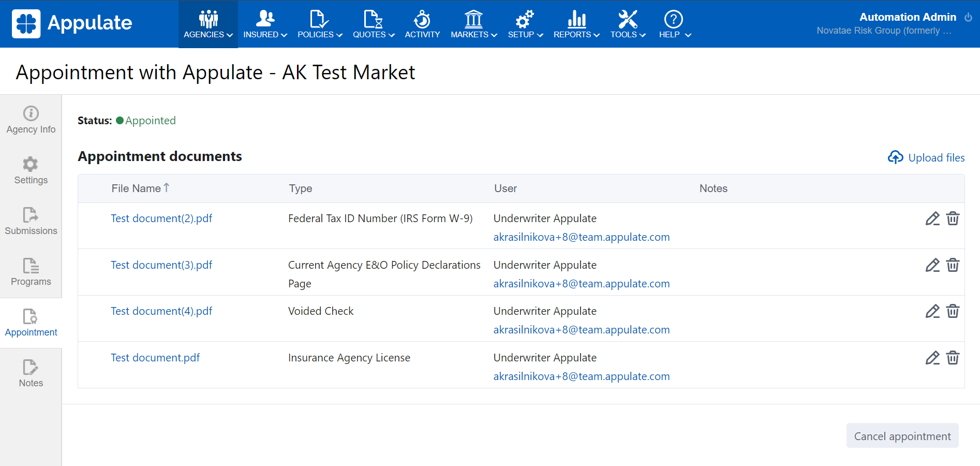Click the email link in the first row
The image size is (980, 466).
[x=581, y=237]
